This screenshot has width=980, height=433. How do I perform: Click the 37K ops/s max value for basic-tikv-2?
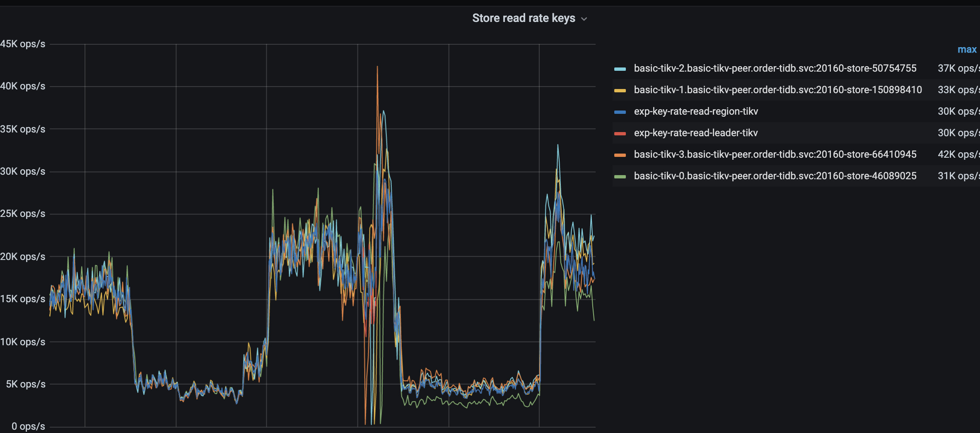pos(959,68)
